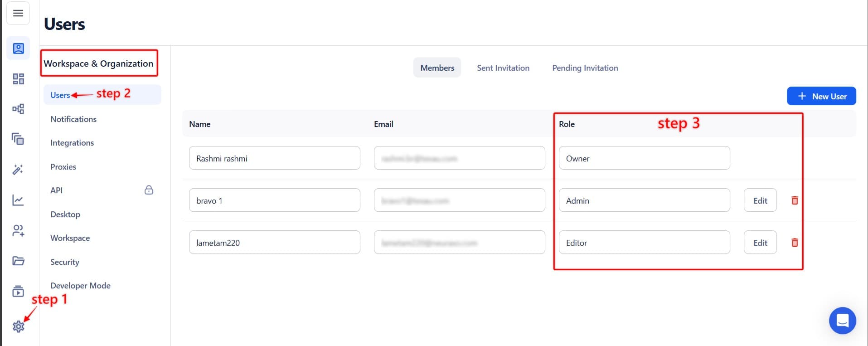
Task: Click the add people icon in sidebar
Action: click(x=18, y=230)
